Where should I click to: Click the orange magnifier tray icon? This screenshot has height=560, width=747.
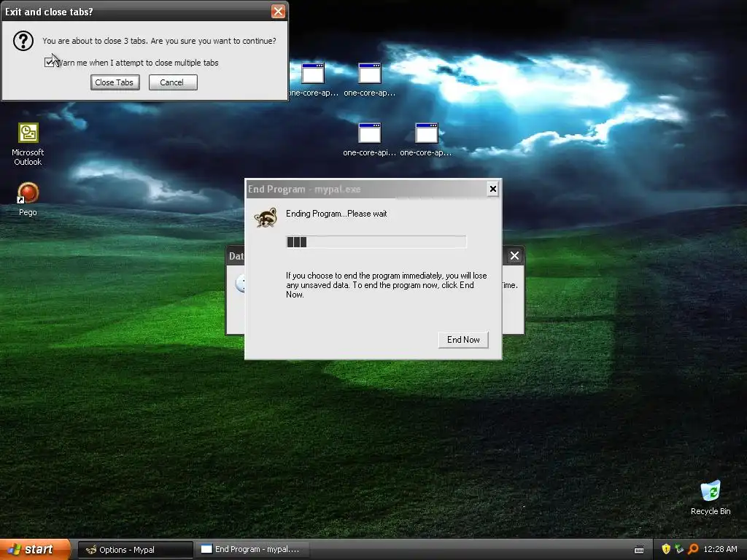693,549
